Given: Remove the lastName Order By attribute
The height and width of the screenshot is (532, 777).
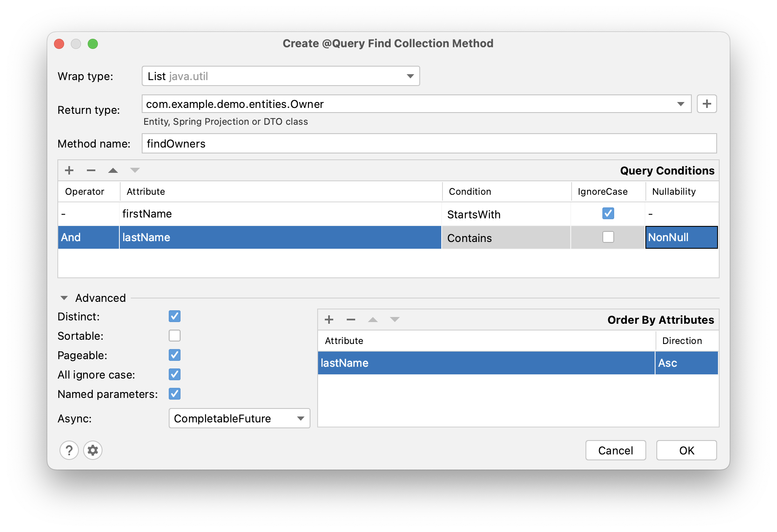Looking at the screenshot, I should [351, 320].
